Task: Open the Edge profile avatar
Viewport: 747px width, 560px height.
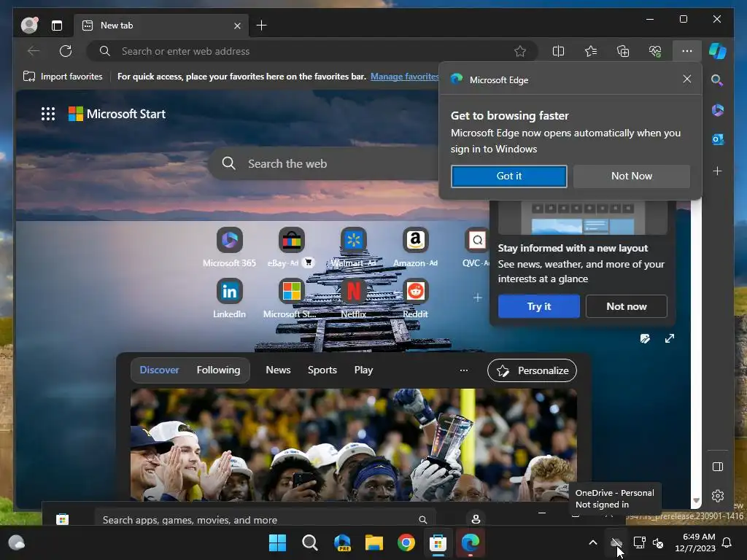Action: pos(29,26)
